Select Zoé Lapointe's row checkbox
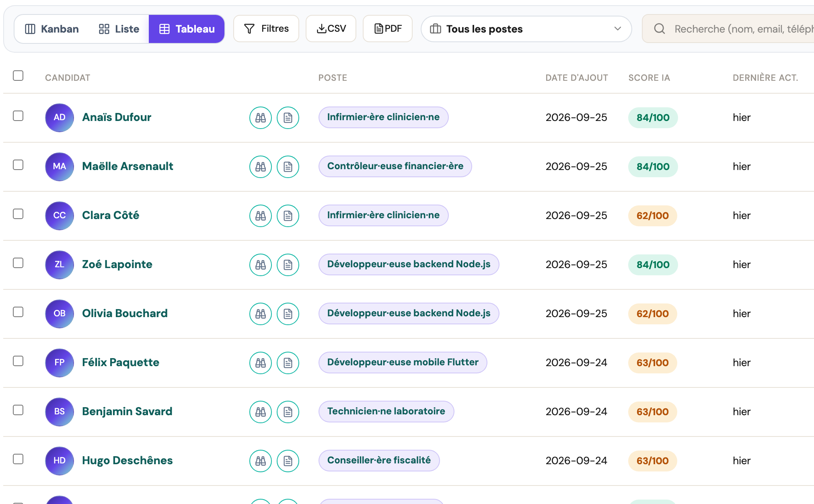The image size is (814, 504). coord(18,263)
